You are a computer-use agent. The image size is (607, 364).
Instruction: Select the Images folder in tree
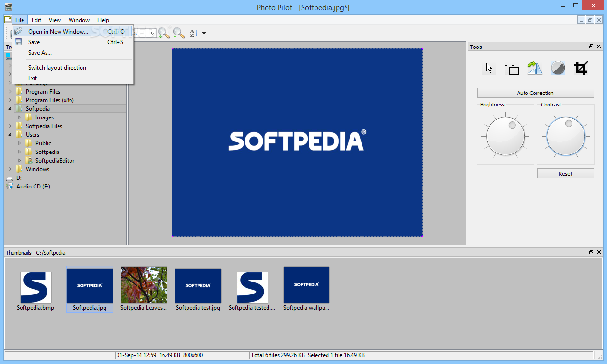tap(45, 117)
